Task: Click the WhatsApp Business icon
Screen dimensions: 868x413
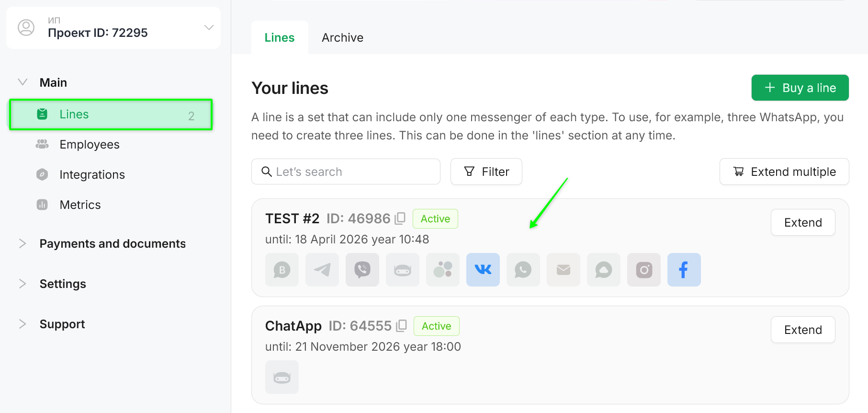Action: pos(282,270)
